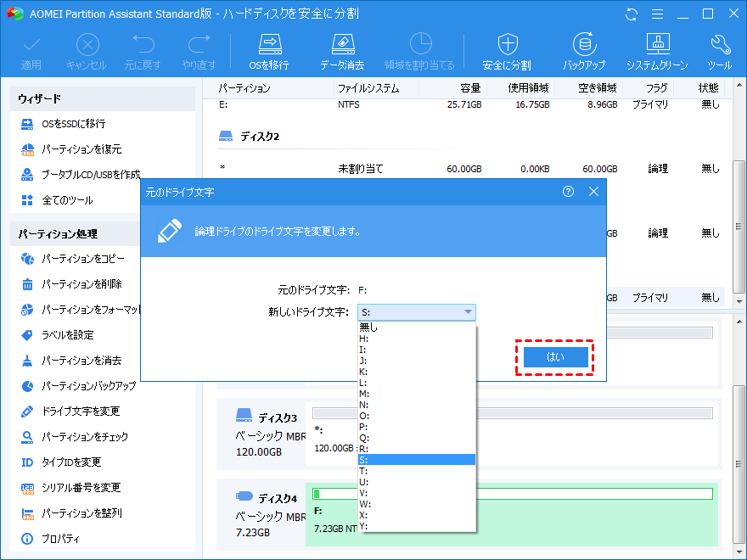Launch システムクリーン from toolbar
747x560 pixels.
[x=657, y=52]
